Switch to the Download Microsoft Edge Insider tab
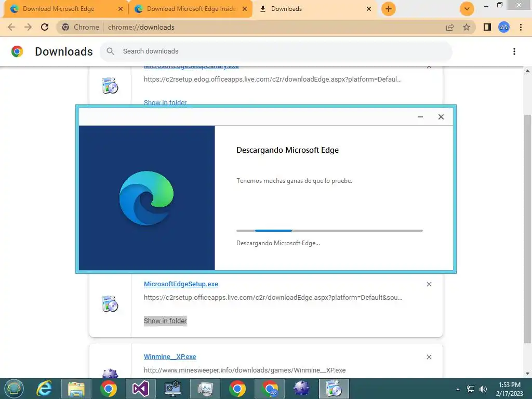532x399 pixels. pyautogui.click(x=191, y=9)
